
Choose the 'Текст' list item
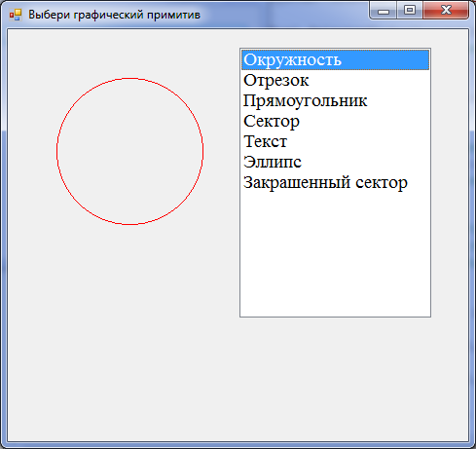(335, 141)
